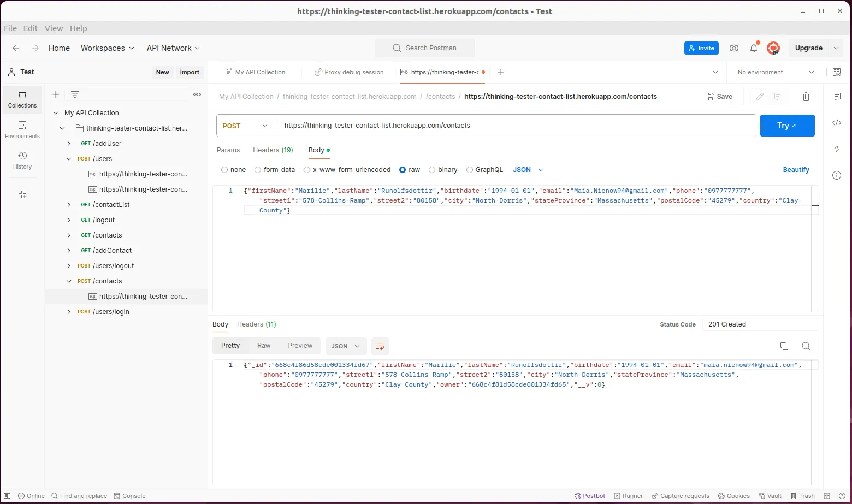Viewport: 852px width, 504px height.
Task: Open the POST method dropdown
Action: coord(246,126)
